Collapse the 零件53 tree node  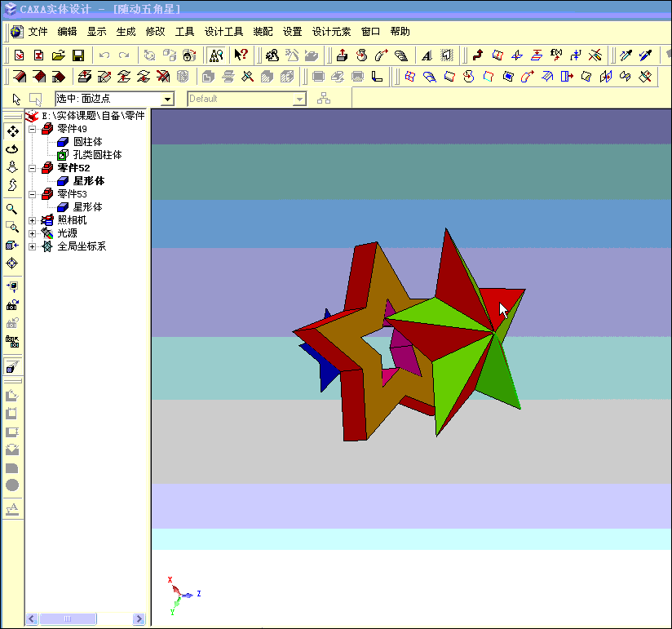coord(32,195)
